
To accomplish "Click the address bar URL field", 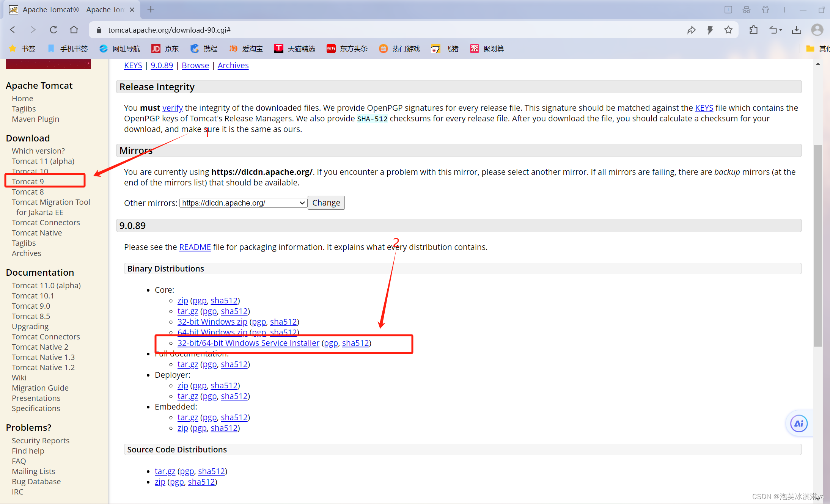I will 379,30.
